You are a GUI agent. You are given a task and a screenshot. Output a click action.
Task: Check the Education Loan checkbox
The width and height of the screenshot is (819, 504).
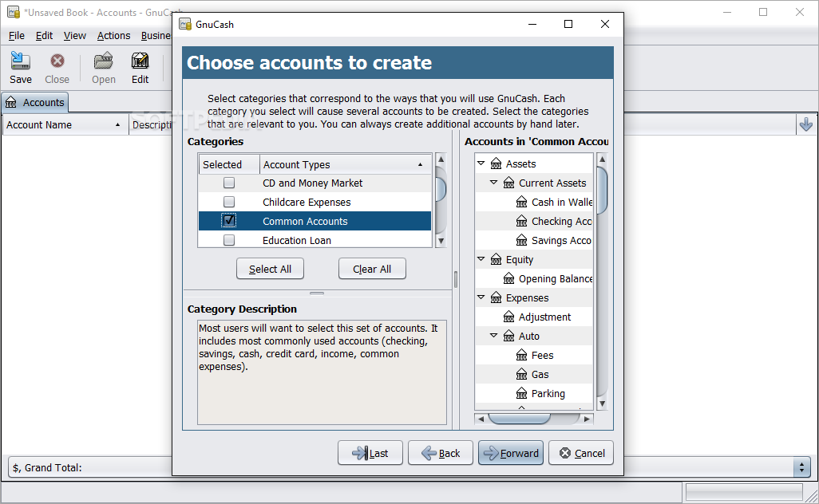[229, 240]
